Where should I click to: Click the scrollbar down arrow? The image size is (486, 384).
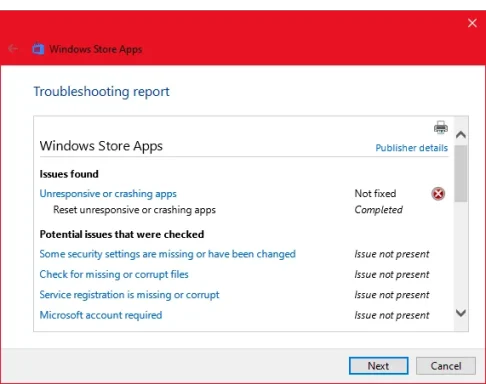[461, 313]
